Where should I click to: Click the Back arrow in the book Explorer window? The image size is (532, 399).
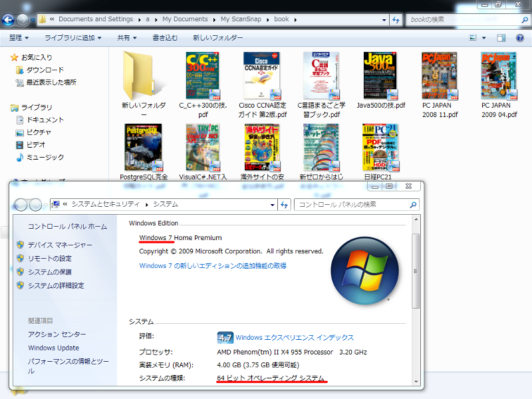coord(8,20)
